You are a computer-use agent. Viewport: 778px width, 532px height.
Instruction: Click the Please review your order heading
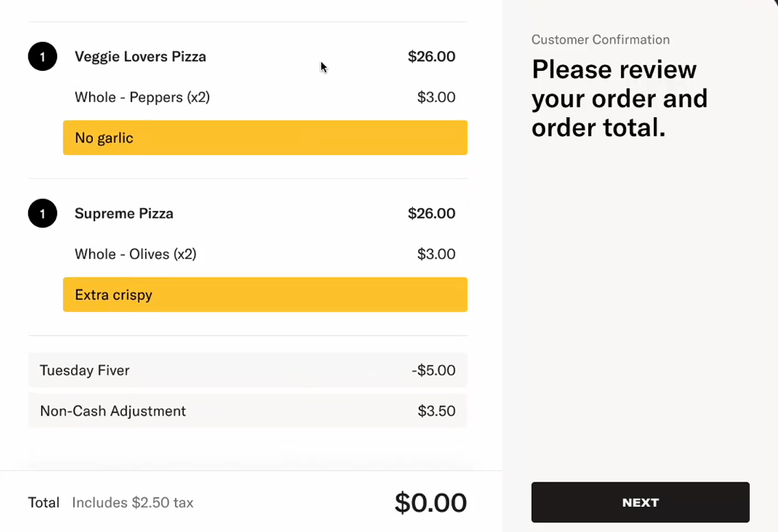(619, 98)
